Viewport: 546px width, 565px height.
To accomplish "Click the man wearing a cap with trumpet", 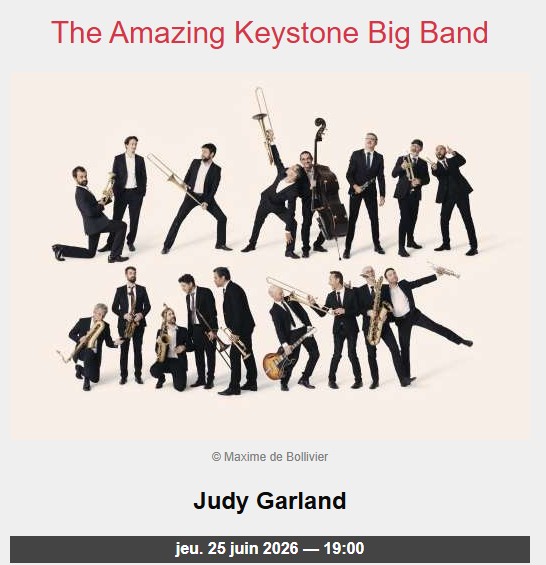I will tap(410, 196).
